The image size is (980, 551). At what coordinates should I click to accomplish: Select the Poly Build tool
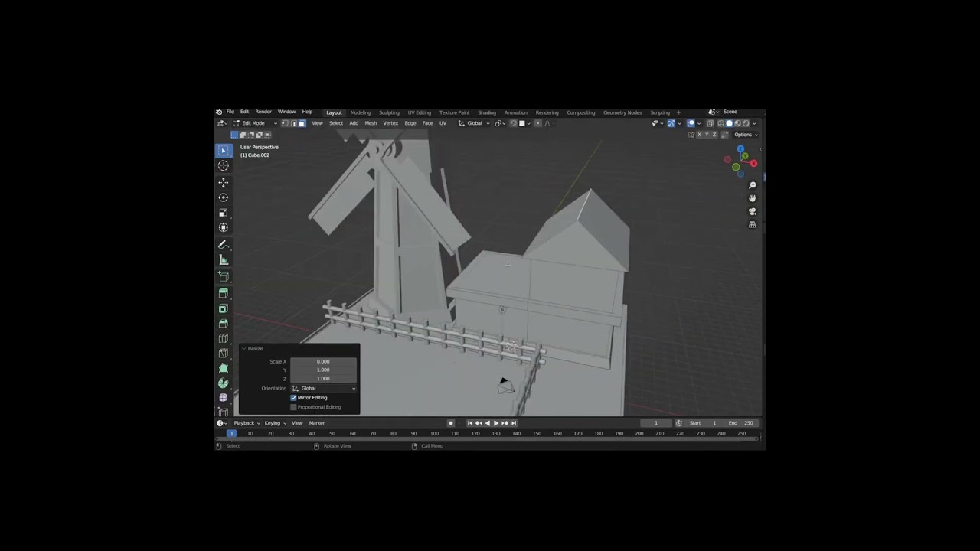click(224, 368)
